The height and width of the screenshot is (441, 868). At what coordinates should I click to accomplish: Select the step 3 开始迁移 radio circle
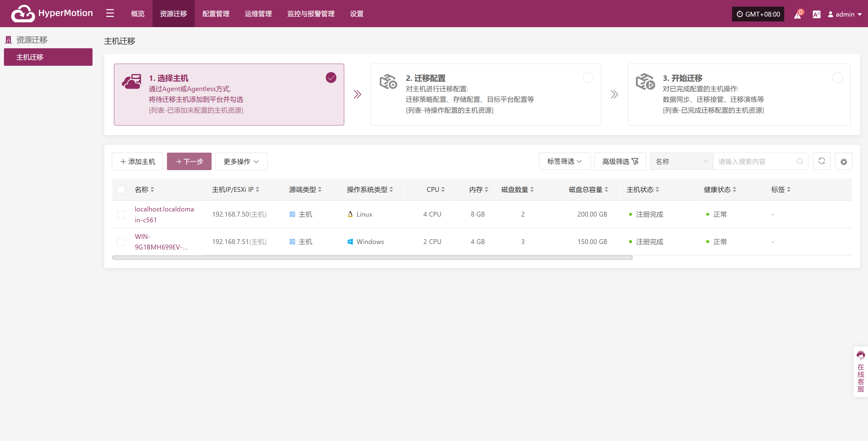point(837,78)
